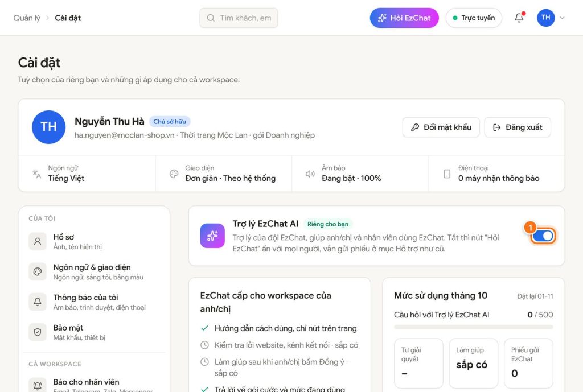Open Giao diện Đơn giản setting

click(x=224, y=174)
